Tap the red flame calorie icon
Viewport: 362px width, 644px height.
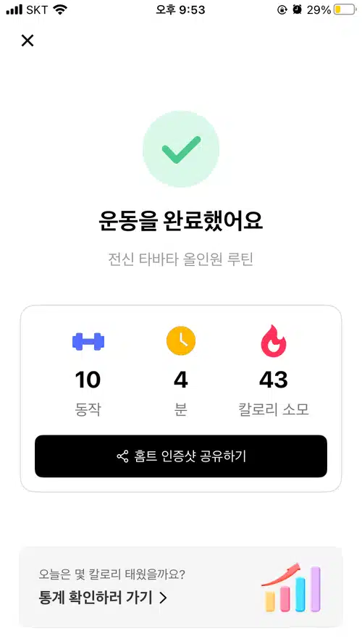pyautogui.click(x=274, y=340)
